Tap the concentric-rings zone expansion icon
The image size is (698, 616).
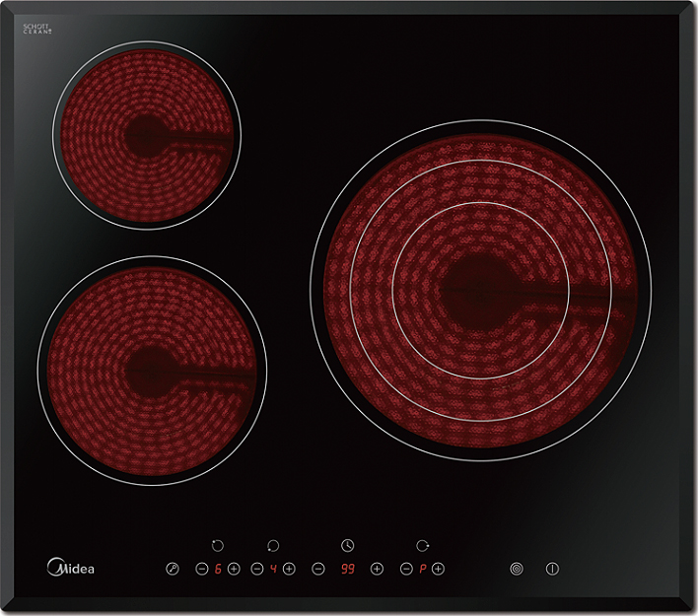(517, 569)
